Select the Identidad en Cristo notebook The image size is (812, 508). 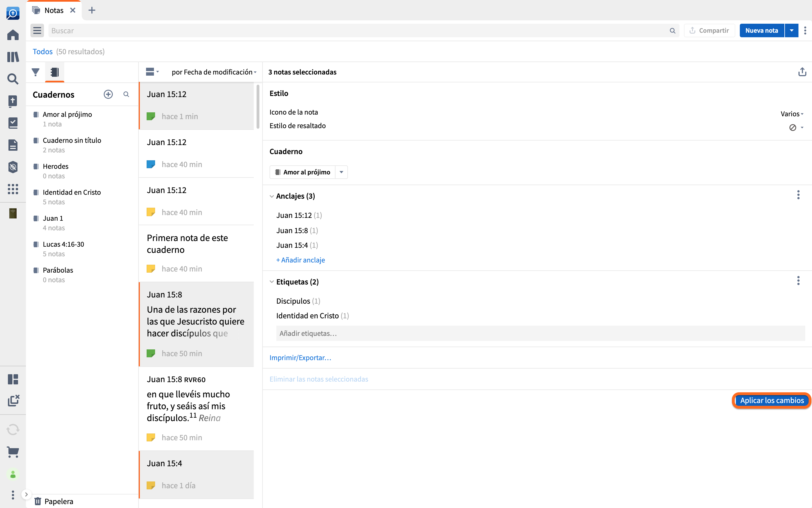point(82,197)
